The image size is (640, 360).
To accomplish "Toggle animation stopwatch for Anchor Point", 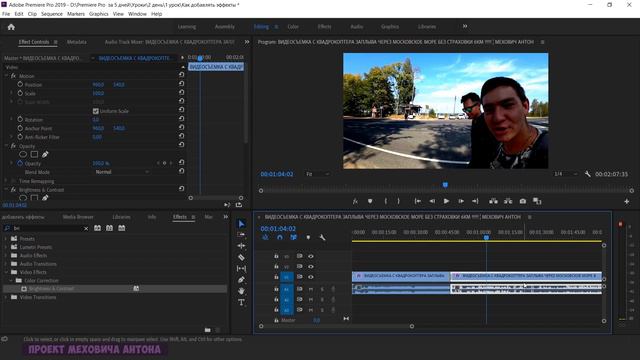I will click(20, 128).
